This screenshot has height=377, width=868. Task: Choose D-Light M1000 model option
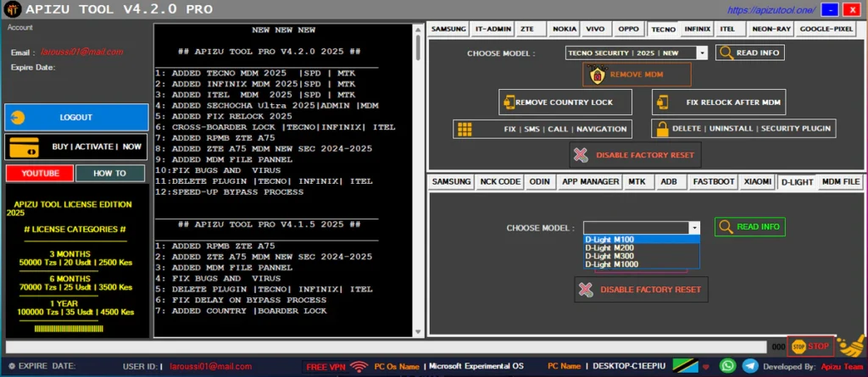(x=642, y=264)
